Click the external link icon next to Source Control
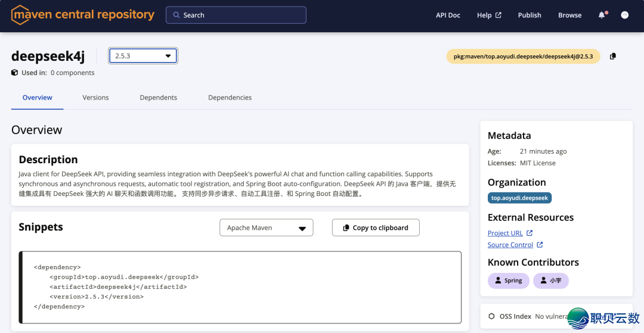This screenshot has height=333, width=644. (x=540, y=245)
